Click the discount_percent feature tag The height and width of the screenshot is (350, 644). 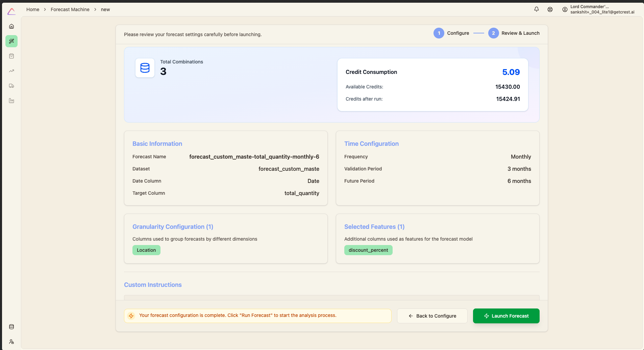click(368, 250)
